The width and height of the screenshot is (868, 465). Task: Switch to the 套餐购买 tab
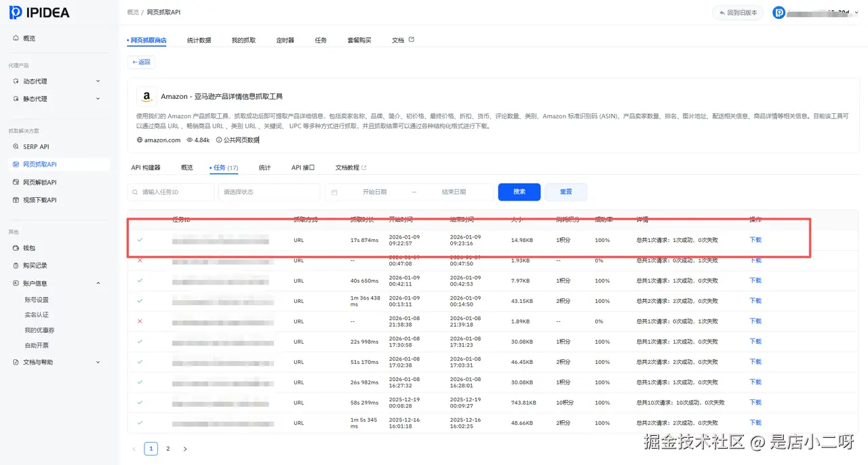coord(359,40)
